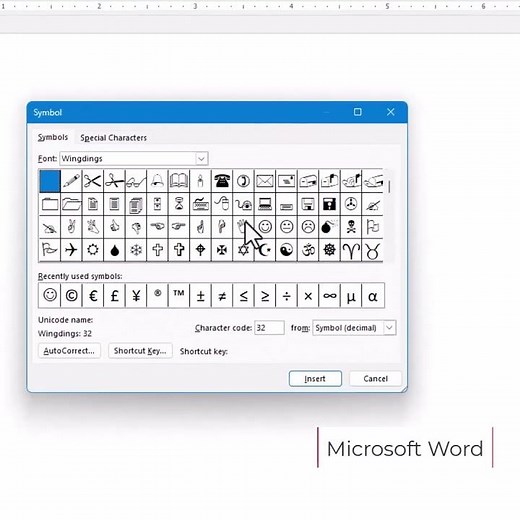
Task: Open the Shortcut Key... dialog
Action: [x=140, y=351]
